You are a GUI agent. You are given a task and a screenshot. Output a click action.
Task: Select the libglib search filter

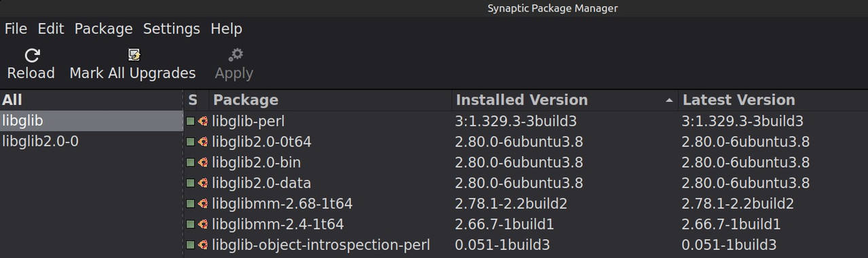click(92, 121)
